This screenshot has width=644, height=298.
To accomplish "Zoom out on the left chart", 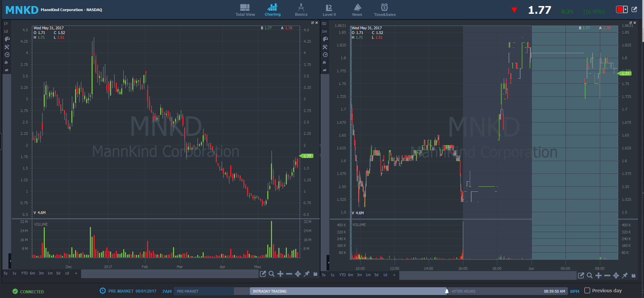I will tap(289, 274).
